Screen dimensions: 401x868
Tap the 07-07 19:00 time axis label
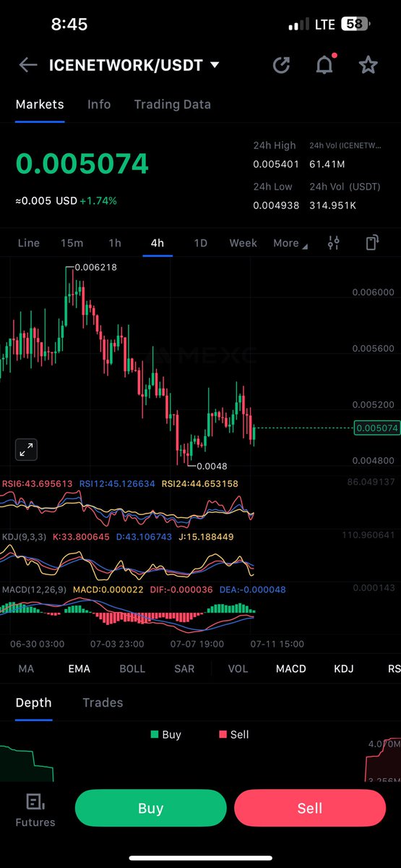pyautogui.click(x=197, y=644)
